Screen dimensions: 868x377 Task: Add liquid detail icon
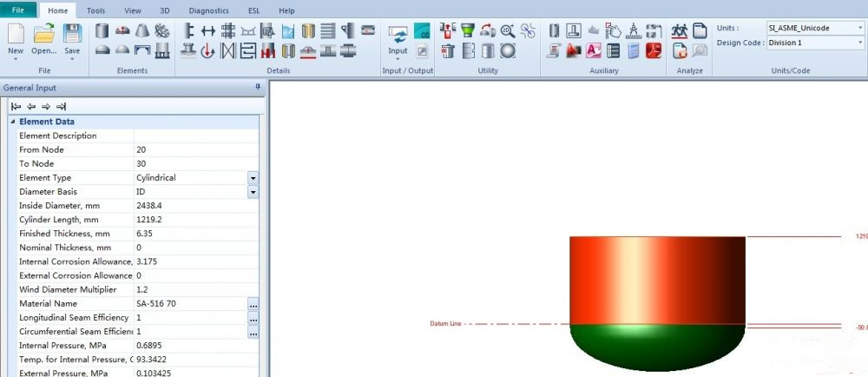[x=288, y=30]
